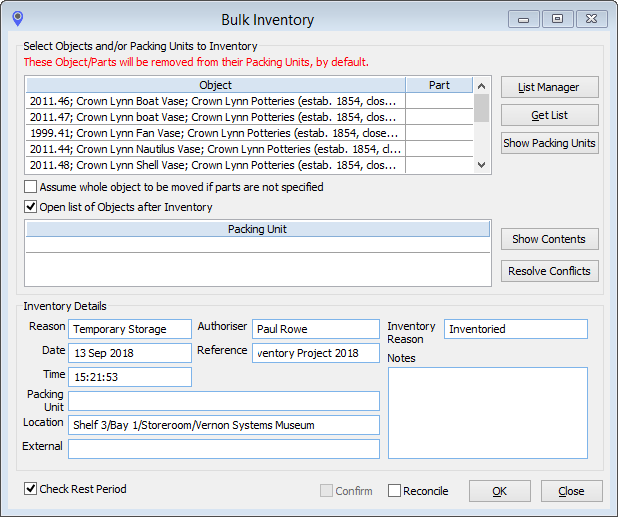Click inside the Notes text area
Screen dimensions: 618x517
point(488,413)
